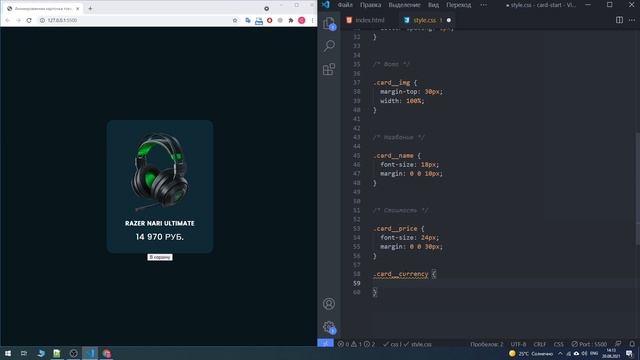Click the translate extension icon in Chrome
Screen dimensions: 640x360
pos(248,20)
